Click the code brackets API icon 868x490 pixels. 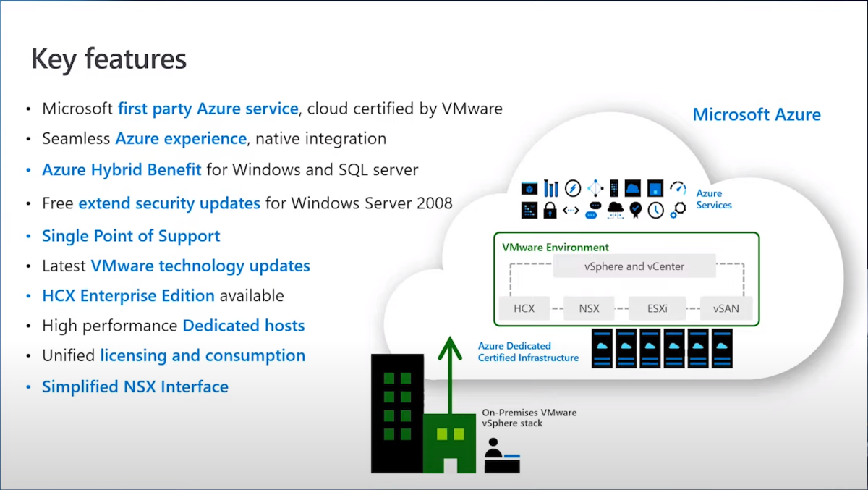tap(571, 210)
